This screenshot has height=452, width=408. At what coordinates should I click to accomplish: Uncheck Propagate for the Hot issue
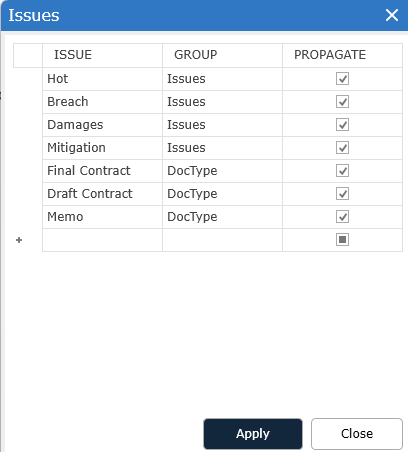tap(342, 79)
